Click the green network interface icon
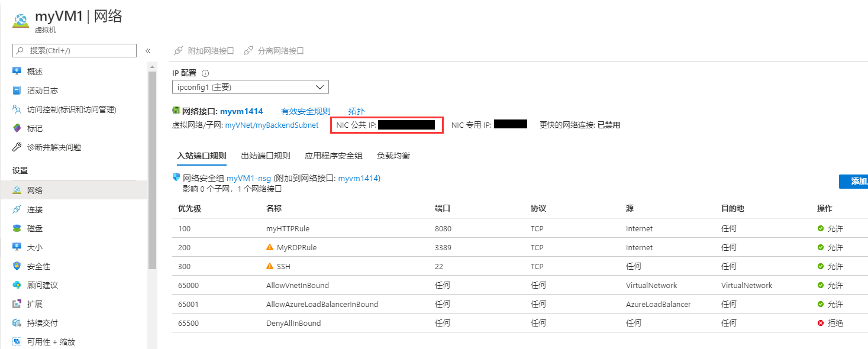 click(176, 110)
